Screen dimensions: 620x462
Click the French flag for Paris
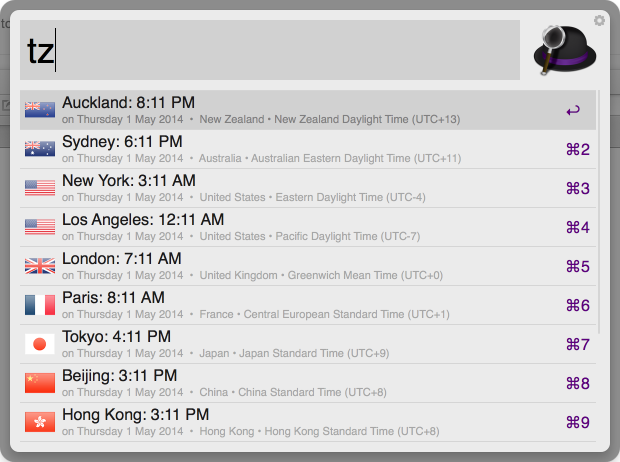pyautogui.click(x=40, y=305)
